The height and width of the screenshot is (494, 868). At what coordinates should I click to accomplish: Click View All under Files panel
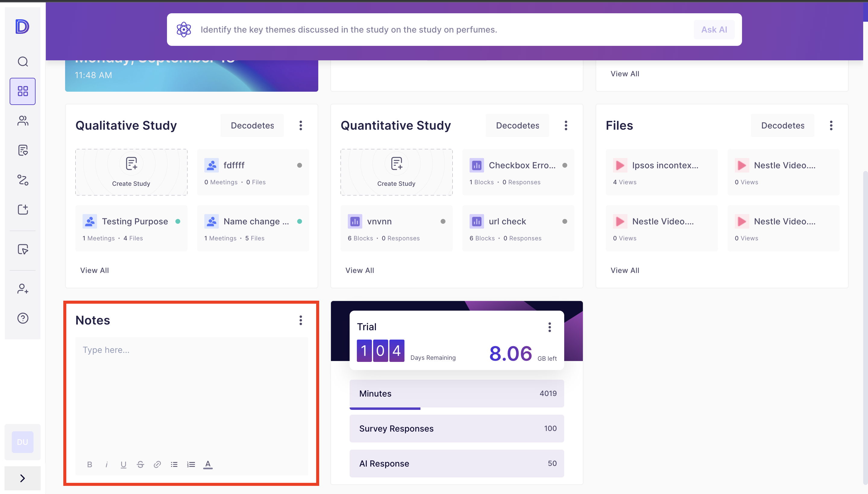point(625,271)
